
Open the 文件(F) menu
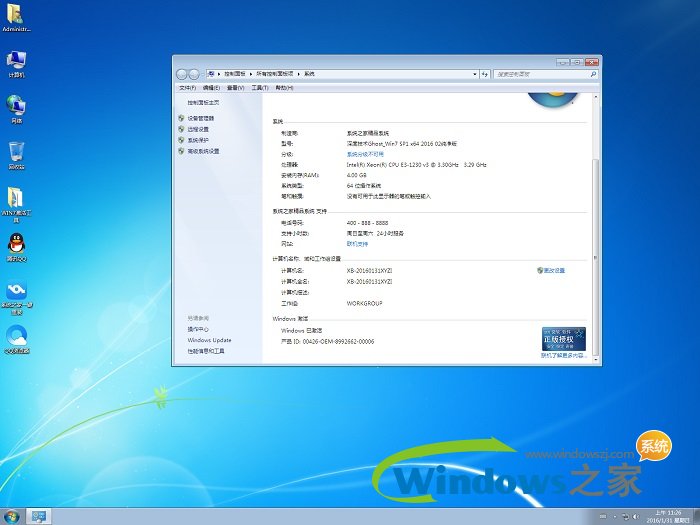tap(188, 88)
